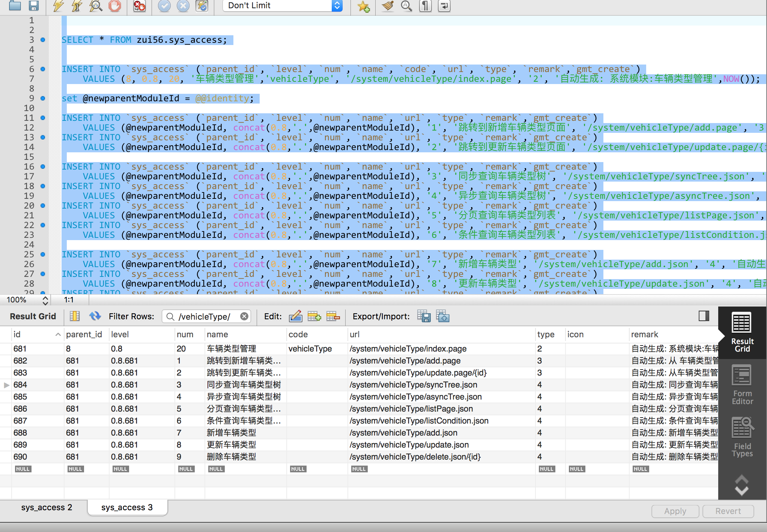Commit the transaction with the checkmark icon
Screen dimensions: 767x532
point(164,6)
